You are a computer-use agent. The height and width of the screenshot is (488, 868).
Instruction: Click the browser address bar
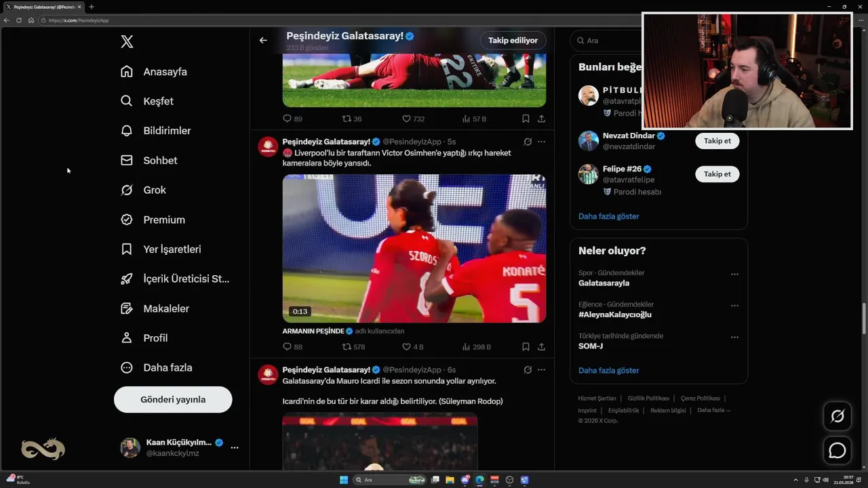(339, 20)
